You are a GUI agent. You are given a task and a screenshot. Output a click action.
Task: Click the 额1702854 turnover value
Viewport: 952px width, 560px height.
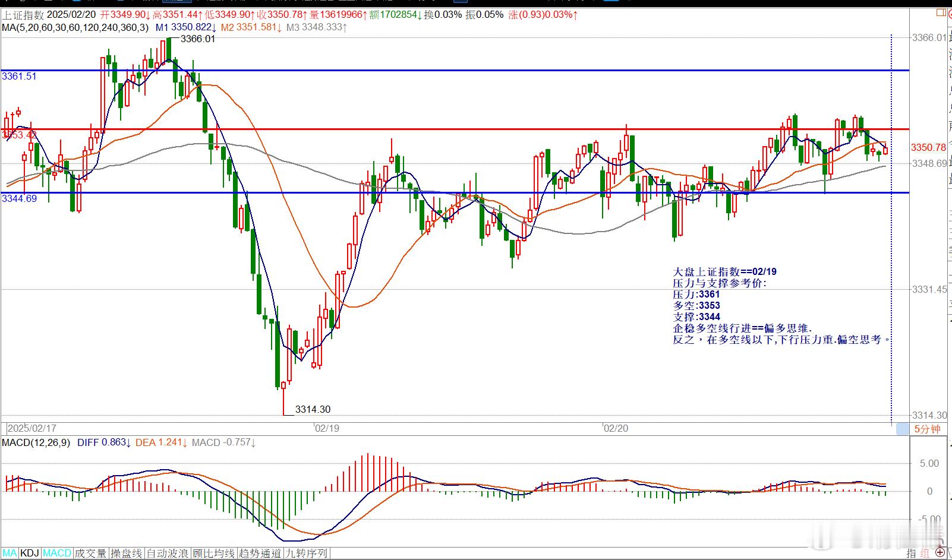pyautogui.click(x=396, y=15)
